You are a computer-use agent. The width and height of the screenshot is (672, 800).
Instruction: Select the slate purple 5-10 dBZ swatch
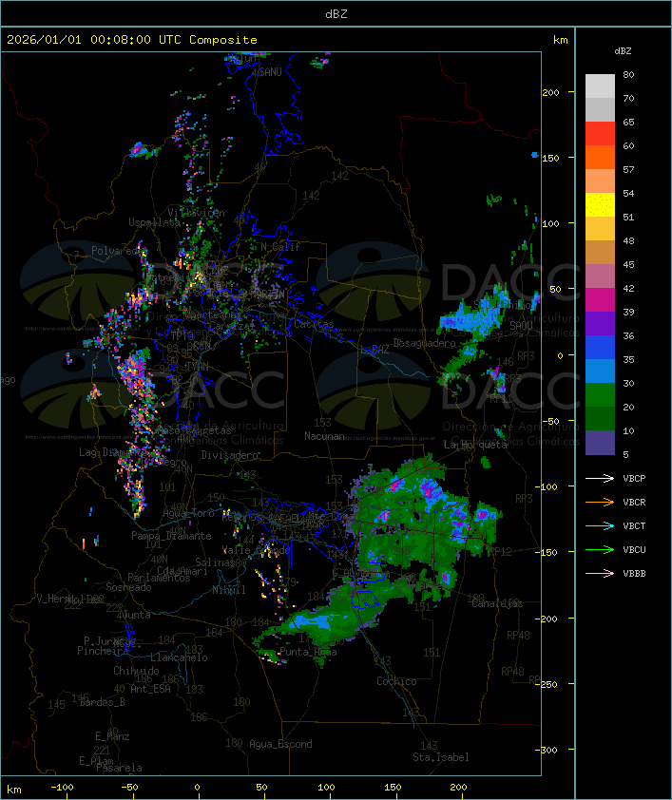click(x=600, y=443)
